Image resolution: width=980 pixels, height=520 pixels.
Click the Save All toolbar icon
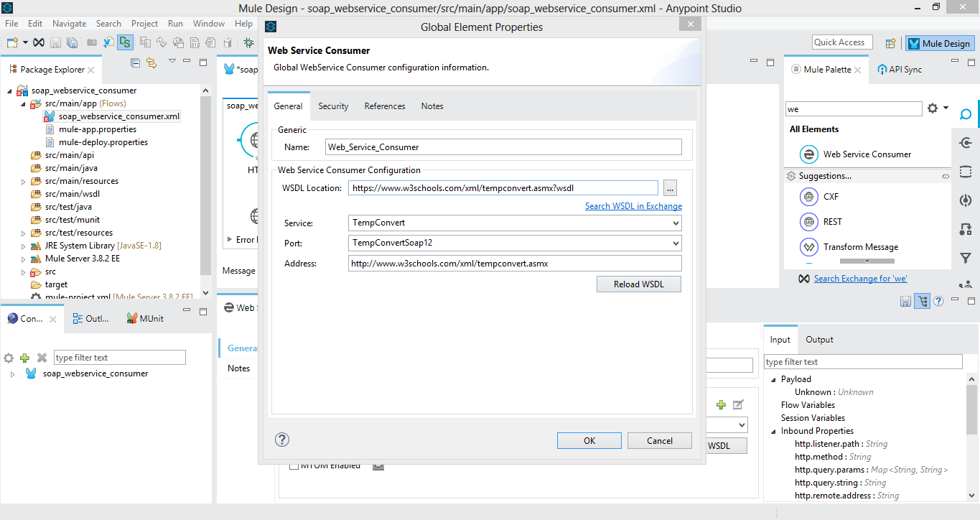(x=72, y=42)
